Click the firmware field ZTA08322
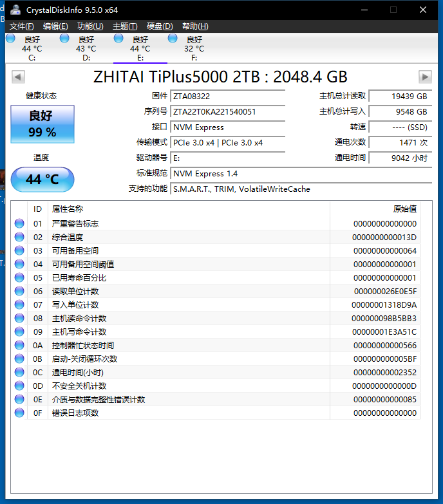The height and width of the screenshot is (504, 443). click(x=227, y=96)
